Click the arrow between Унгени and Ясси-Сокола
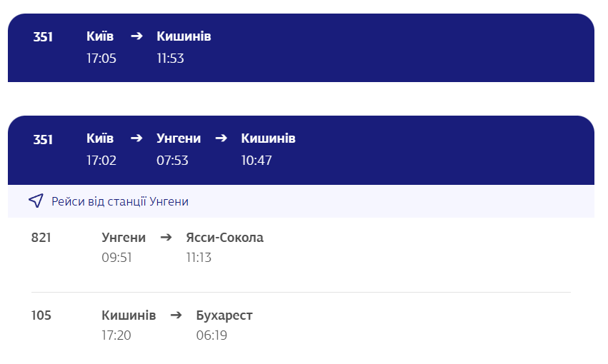 point(166,238)
